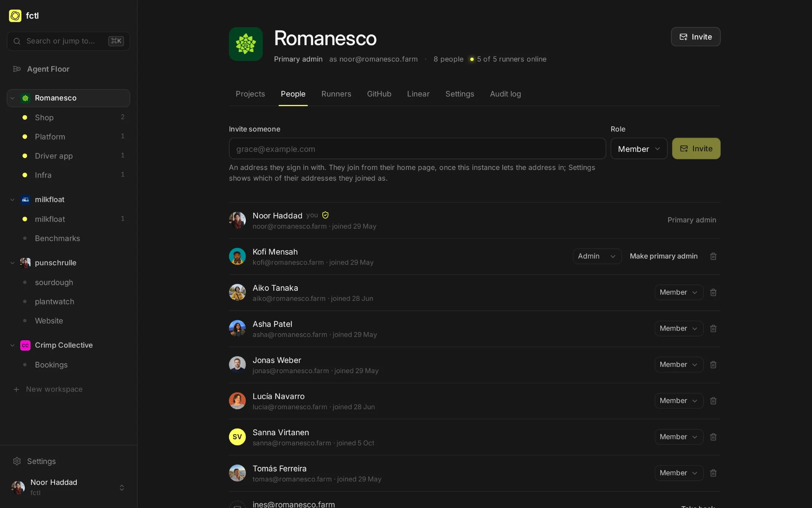Open the Linear tab
The height and width of the screenshot is (508, 812).
coord(418,94)
